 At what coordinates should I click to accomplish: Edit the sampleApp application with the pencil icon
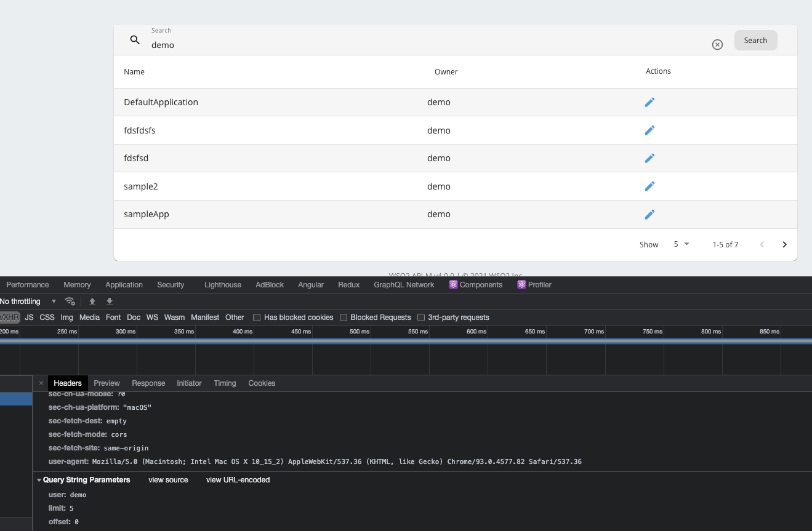coord(649,214)
